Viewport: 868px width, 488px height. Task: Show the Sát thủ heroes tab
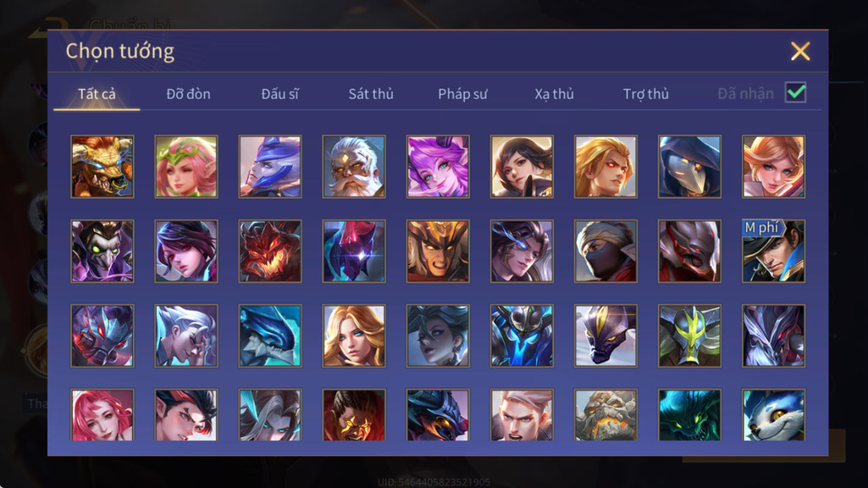click(x=371, y=94)
